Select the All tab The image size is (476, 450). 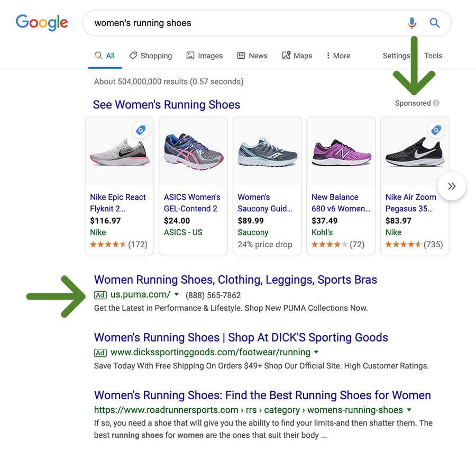coord(105,56)
